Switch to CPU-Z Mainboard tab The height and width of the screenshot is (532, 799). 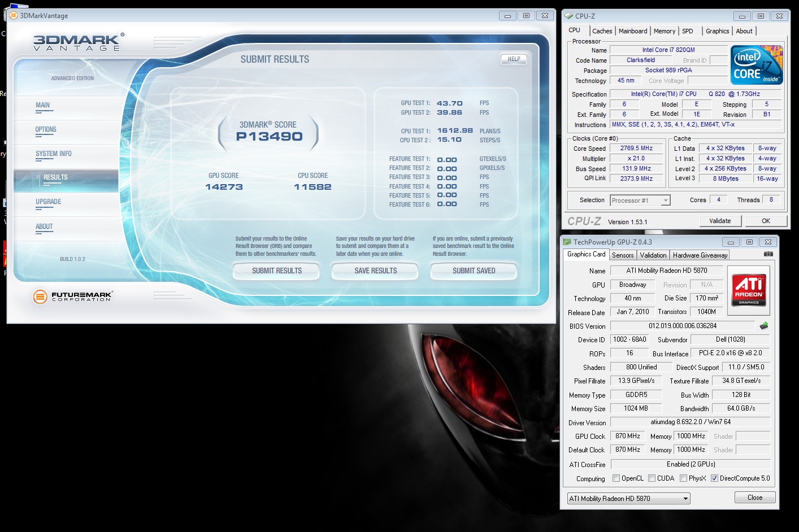click(633, 31)
